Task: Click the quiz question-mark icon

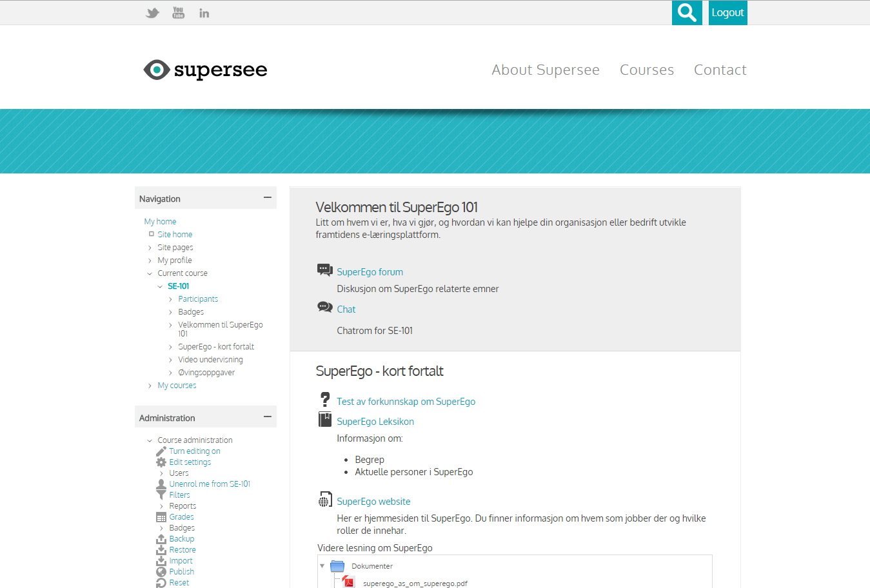Action: click(x=325, y=400)
